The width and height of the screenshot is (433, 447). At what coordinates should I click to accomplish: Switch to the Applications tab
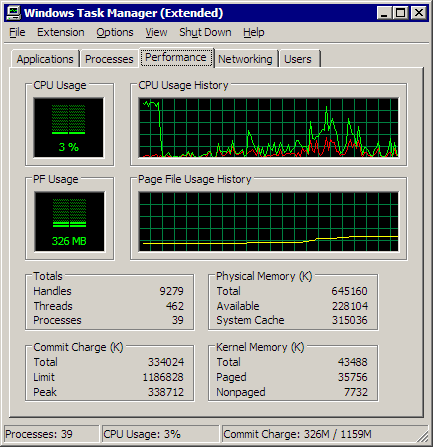[45, 59]
